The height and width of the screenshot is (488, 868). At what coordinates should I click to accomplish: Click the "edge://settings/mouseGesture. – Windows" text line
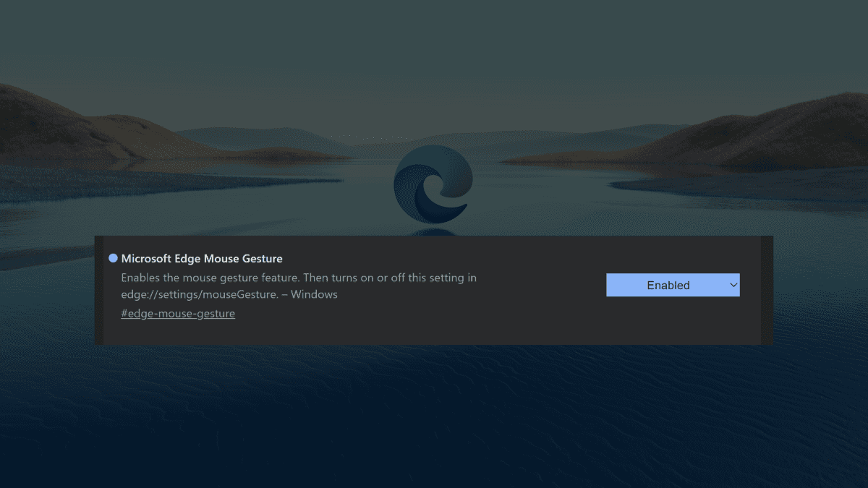pyautogui.click(x=229, y=294)
